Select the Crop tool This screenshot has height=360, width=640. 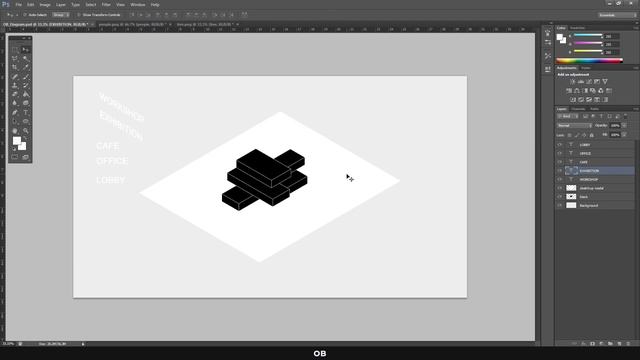point(15,67)
